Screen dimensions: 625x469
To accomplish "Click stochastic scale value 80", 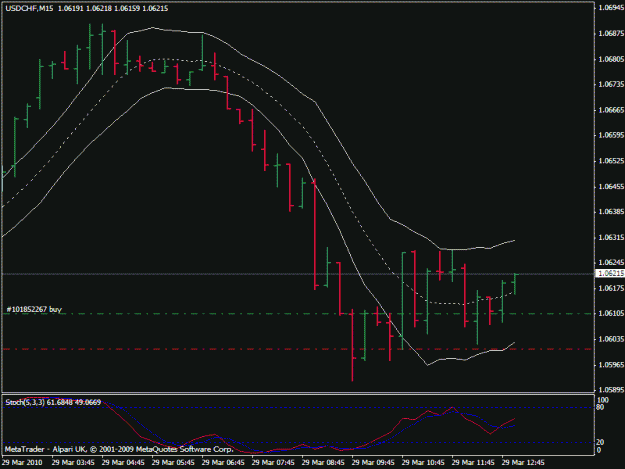I will [600, 407].
